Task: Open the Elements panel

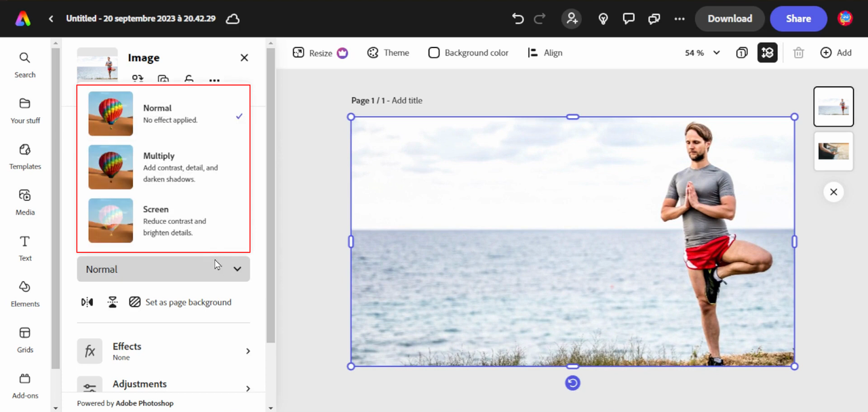Action: pos(25,294)
